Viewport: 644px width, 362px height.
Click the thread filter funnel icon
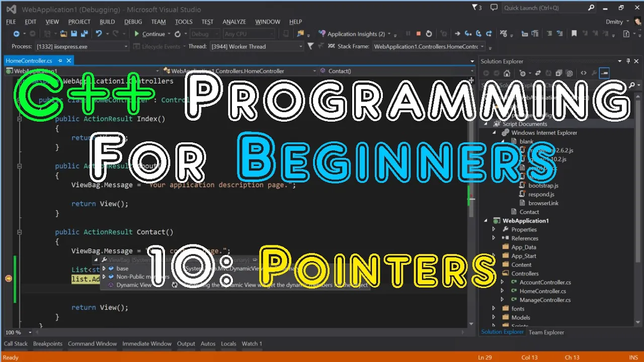(310, 46)
